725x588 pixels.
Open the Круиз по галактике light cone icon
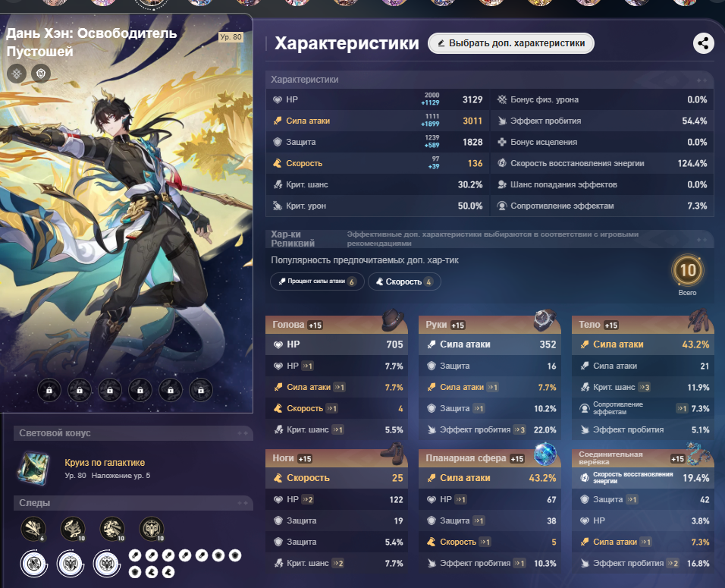(x=33, y=469)
